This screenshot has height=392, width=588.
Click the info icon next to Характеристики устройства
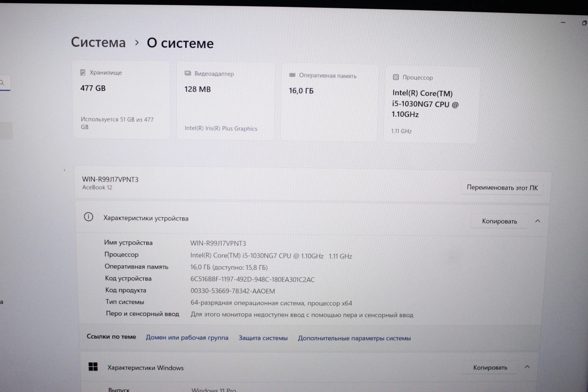pyautogui.click(x=89, y=217)
